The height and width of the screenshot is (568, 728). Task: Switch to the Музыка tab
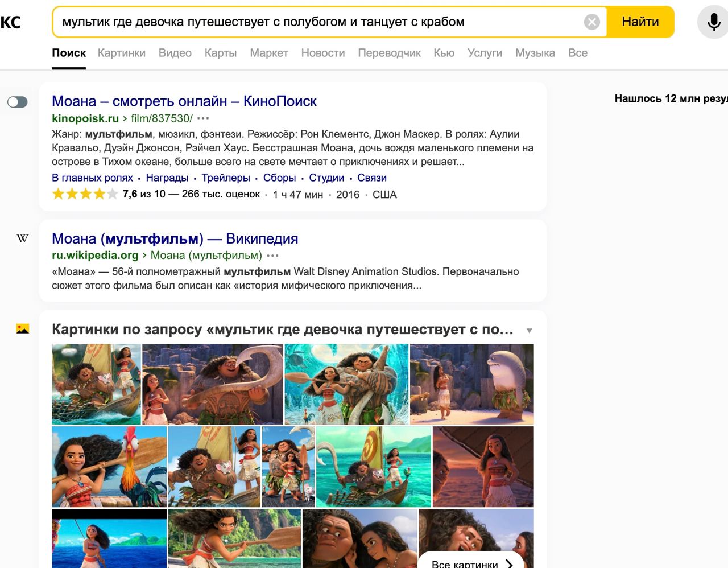point(535,53)
